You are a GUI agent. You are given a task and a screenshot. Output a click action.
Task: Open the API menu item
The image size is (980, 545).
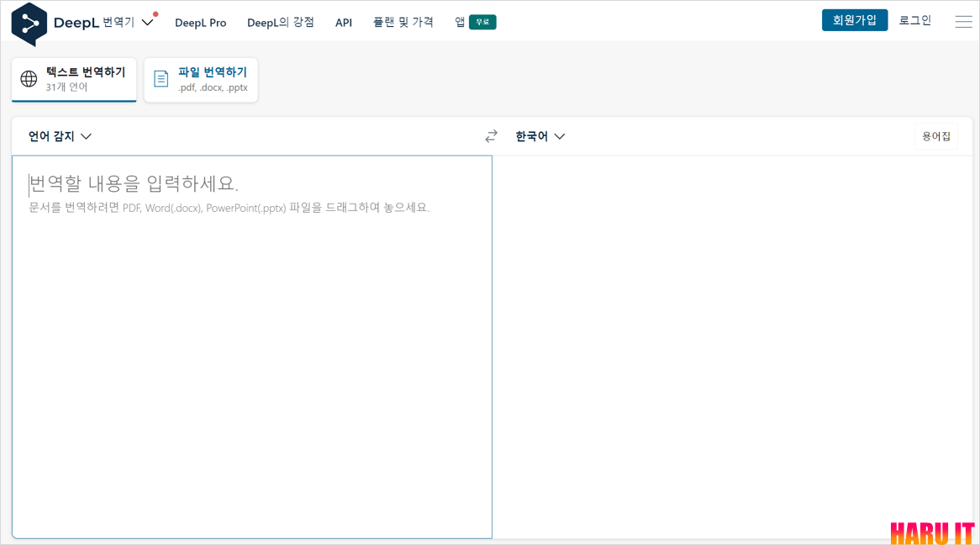[344, 23]
